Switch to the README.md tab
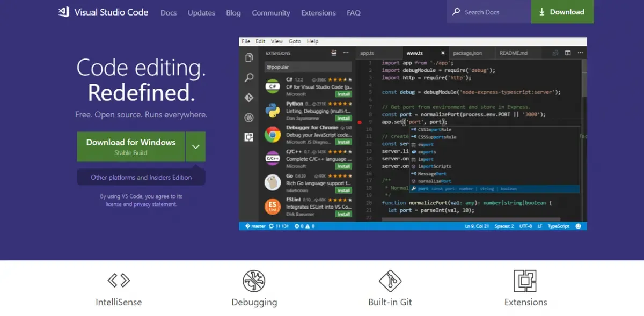This screenshot has height=316, width=644. [x=517, y=53]
